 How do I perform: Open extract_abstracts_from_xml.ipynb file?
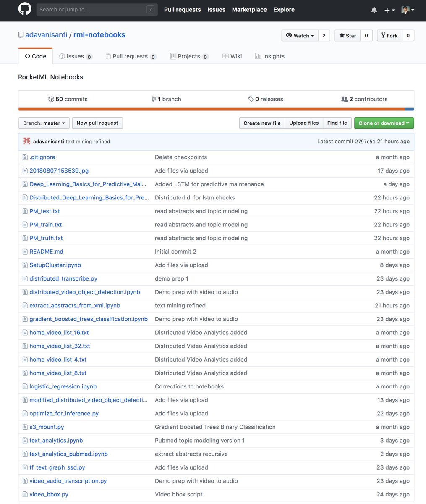coord(75,305)
